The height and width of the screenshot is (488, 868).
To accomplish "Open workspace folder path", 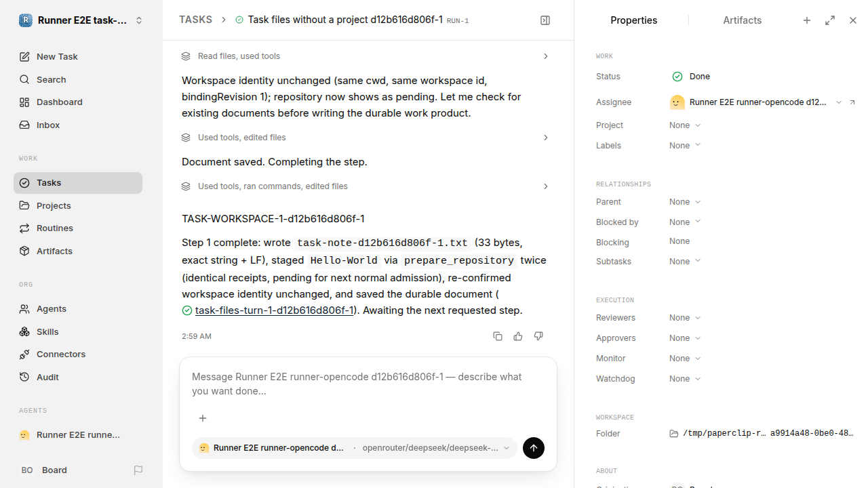I will click(762, 434).
